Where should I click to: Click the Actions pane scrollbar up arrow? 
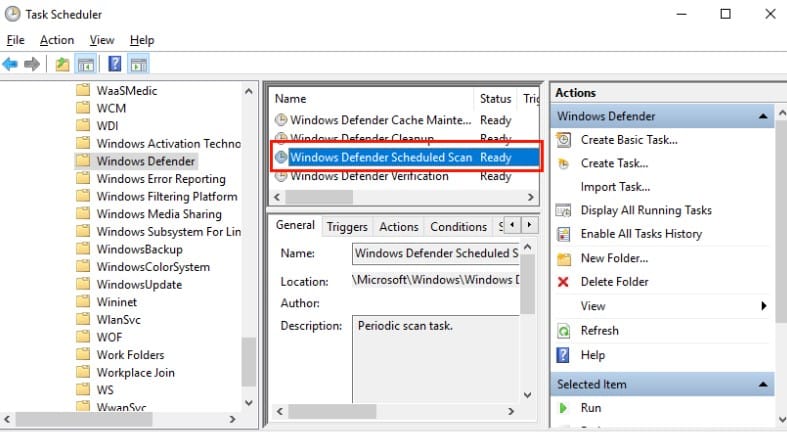point(782,114)
